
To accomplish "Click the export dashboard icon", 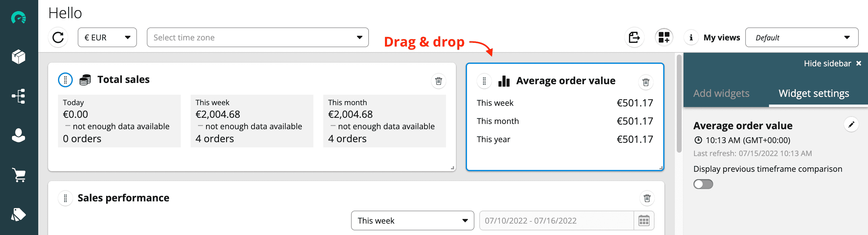I will (x=634, y=37).
